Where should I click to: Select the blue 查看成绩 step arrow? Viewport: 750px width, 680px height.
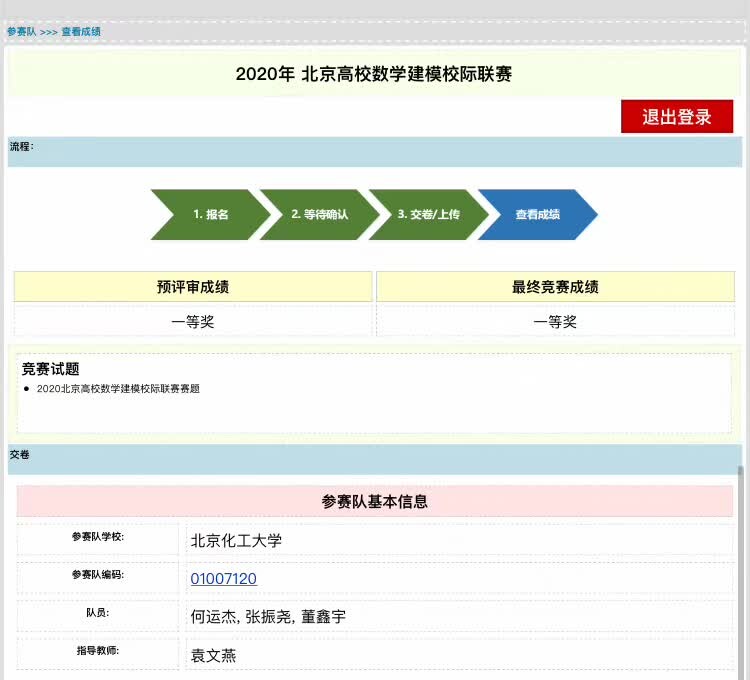[x=538, y=214]
